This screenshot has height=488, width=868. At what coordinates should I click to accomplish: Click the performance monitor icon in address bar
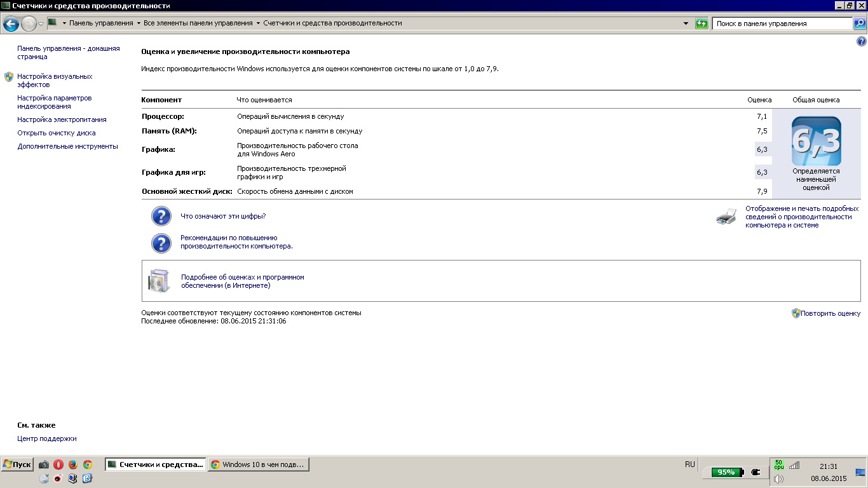click(x=53, y=23)
